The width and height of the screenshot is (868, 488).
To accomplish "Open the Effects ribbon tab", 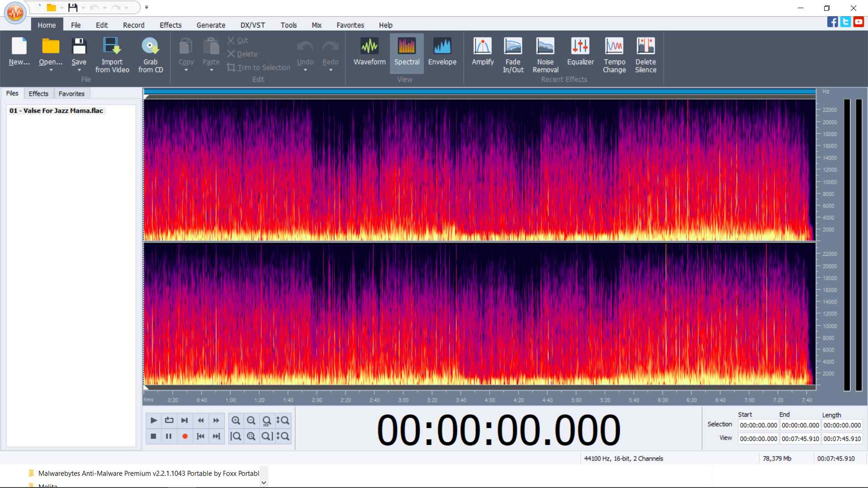I will click(x=170, y=25).
